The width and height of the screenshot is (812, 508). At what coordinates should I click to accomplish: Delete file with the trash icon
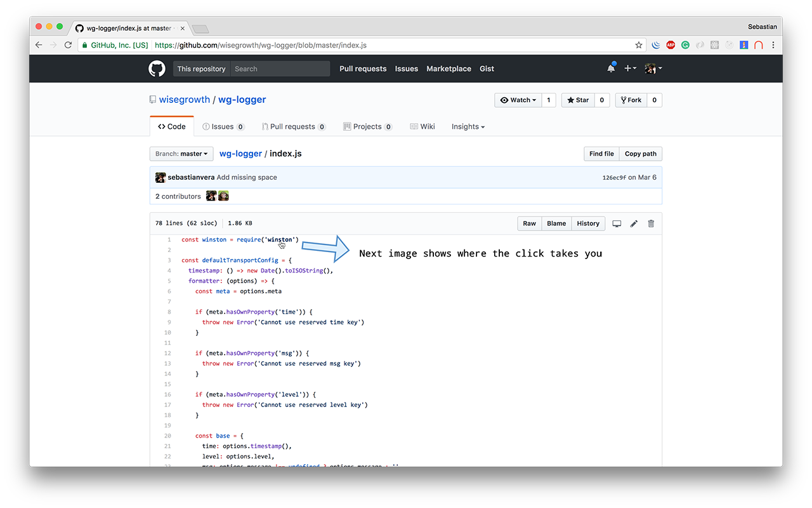tap(651, 224)
